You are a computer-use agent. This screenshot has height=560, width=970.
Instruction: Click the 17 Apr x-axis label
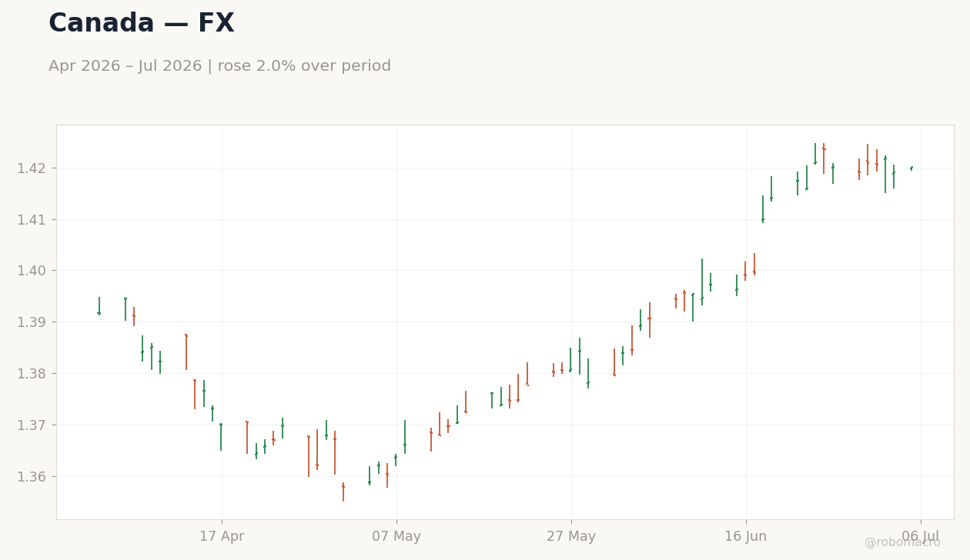pos(222,537)
